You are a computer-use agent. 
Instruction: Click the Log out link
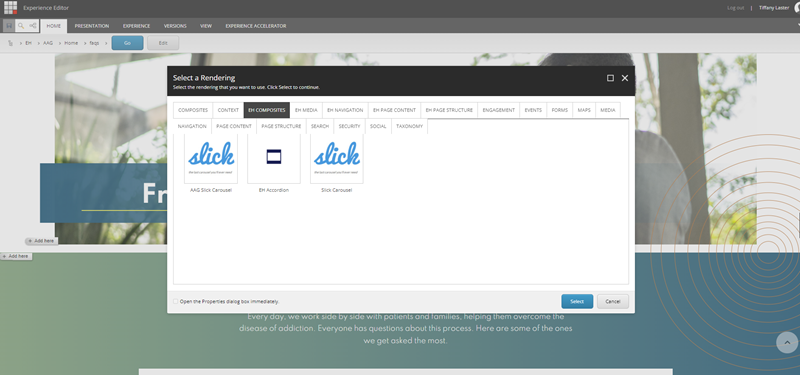pyautogui.click(x=735, y=8)
